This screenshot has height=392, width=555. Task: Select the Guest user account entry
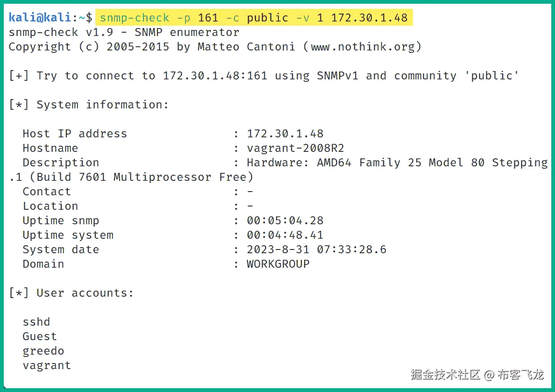39,336
